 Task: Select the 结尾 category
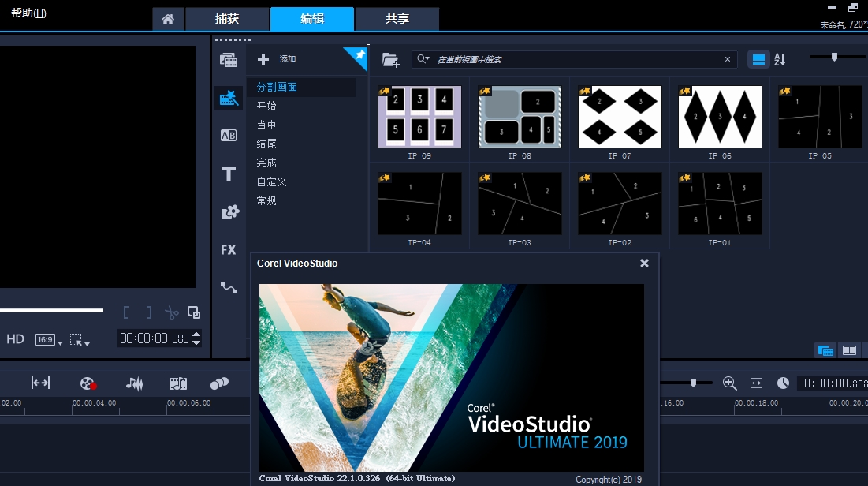click(x=266, y=144)
